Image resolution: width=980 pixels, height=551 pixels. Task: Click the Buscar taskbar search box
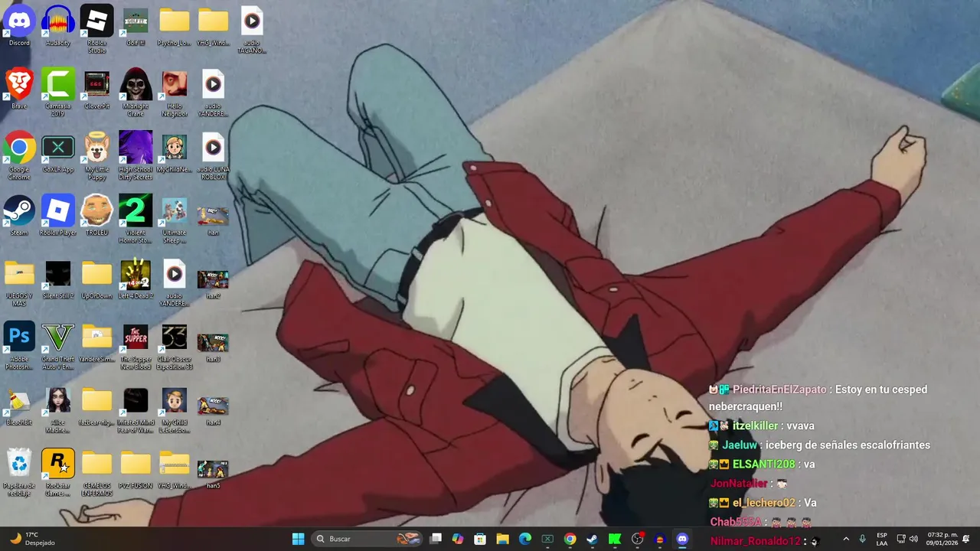point(368,539)
